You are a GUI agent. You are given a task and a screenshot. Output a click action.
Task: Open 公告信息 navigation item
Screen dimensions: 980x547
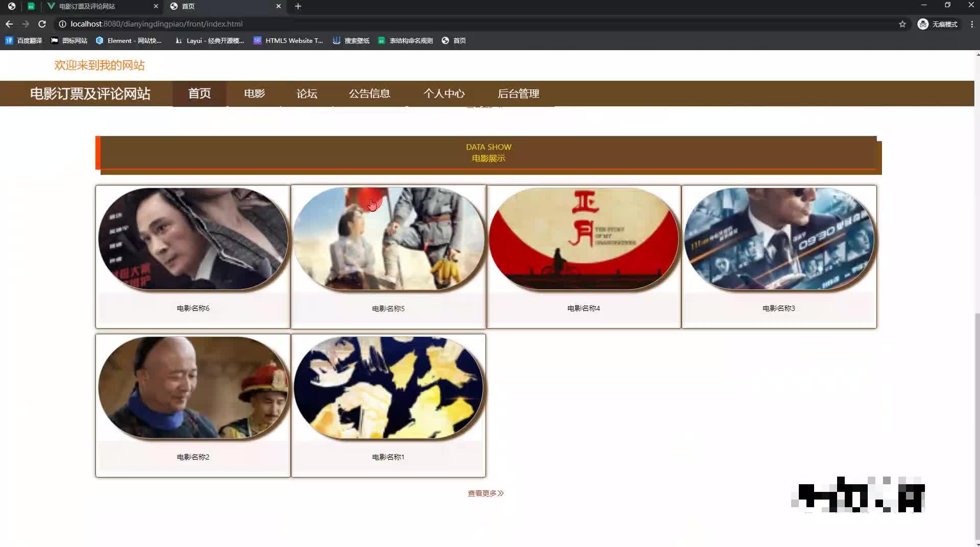click(x=370, y=93)
